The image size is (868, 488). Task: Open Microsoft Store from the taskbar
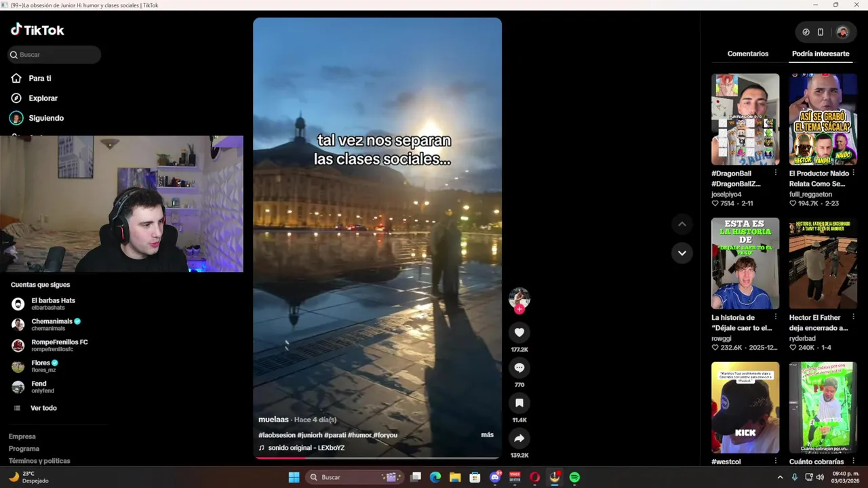475,477
